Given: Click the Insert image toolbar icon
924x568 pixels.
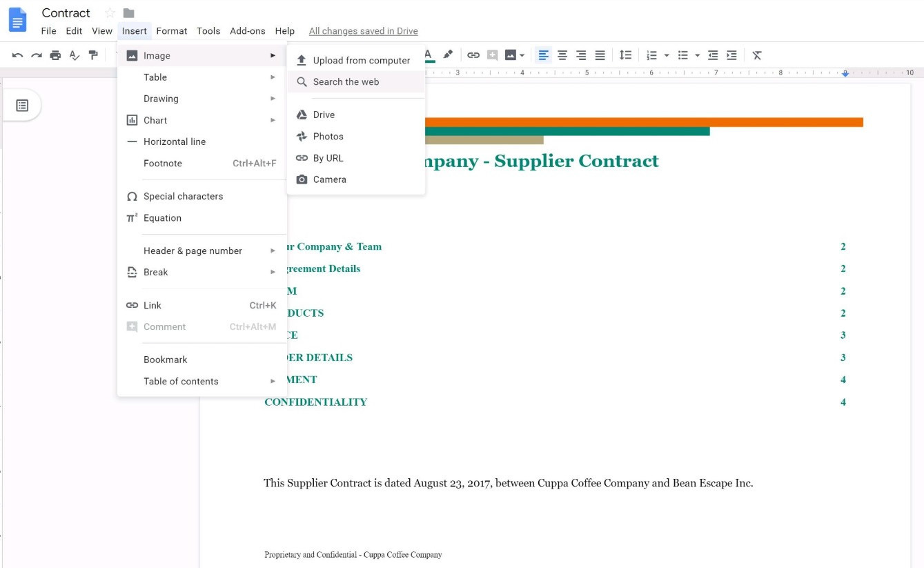Looking at the screenshot, I should (x=511, y=55).
